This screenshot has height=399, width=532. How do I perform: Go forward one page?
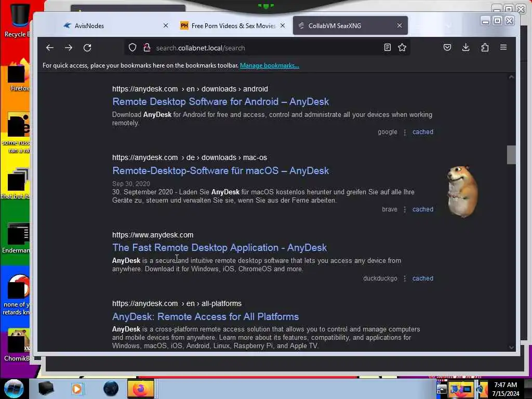tap(69, 48)
